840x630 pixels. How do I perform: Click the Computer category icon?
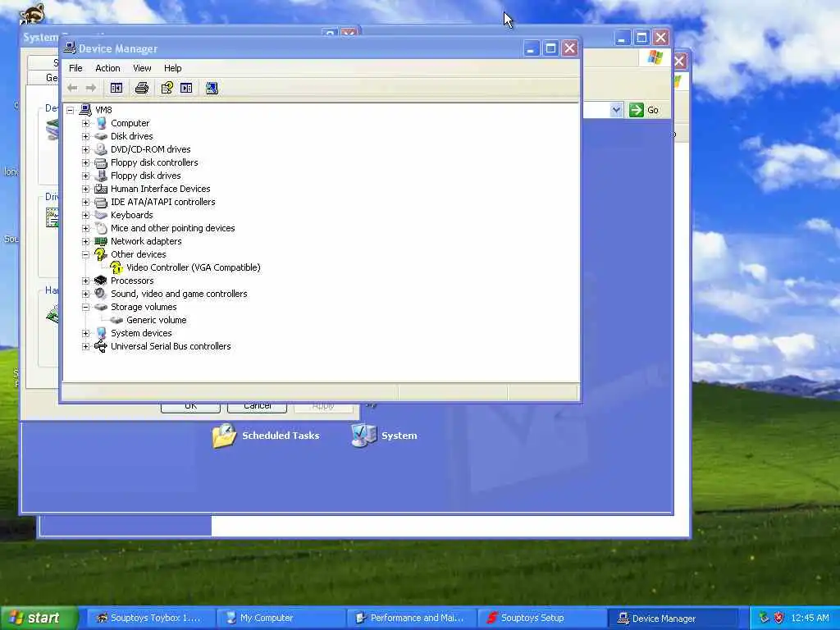click(x=101, y=123)
